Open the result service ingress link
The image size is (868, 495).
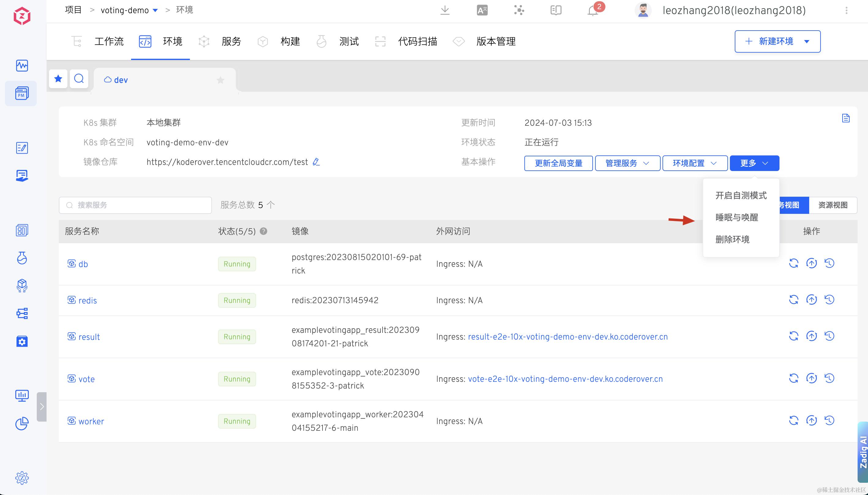coord(568,337)
